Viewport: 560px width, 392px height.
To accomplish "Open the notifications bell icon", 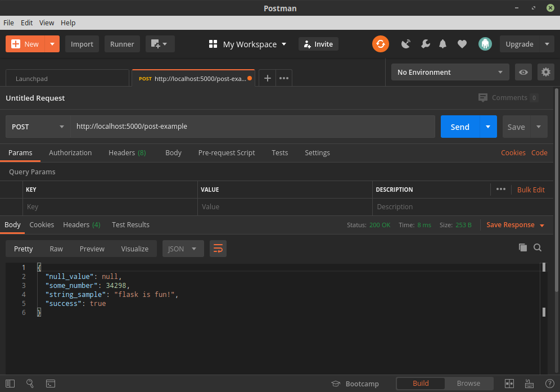I will (x=442, y=44).
